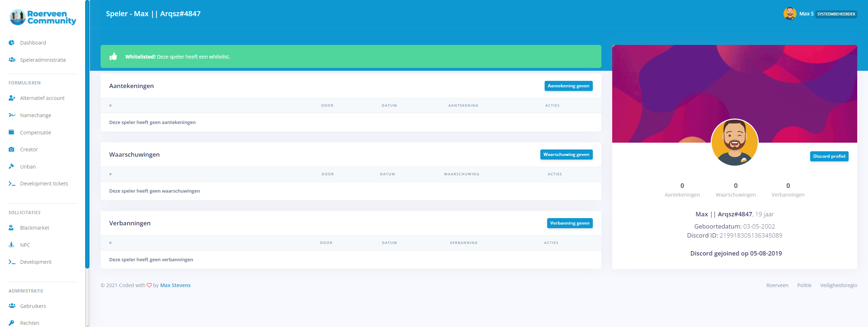This screenshot has height=327, width=868.
Task: Click the Namechange signature icon
Action: click(x=12, y=115)
